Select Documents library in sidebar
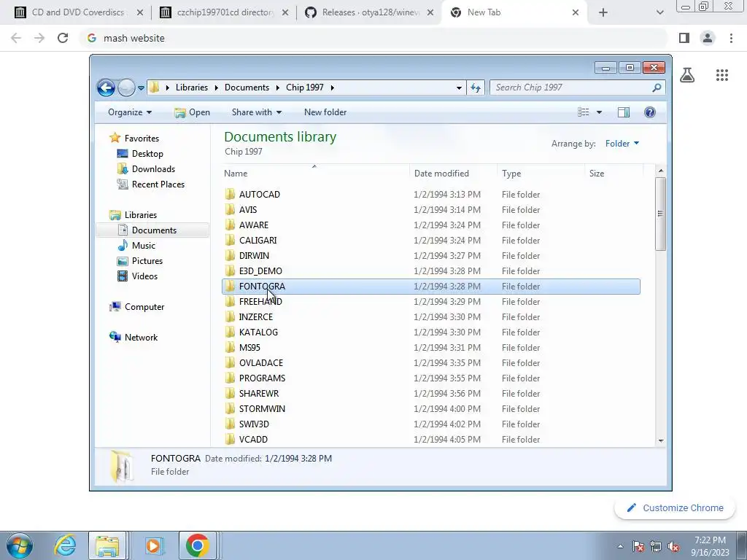This screenshot has height=560, width=747. (154, 230)
